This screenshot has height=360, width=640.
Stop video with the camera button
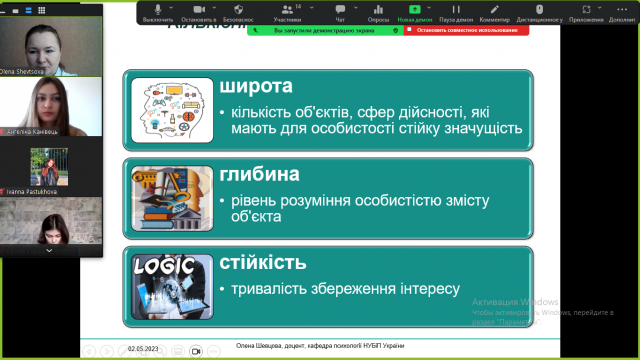tap(199, 13)
